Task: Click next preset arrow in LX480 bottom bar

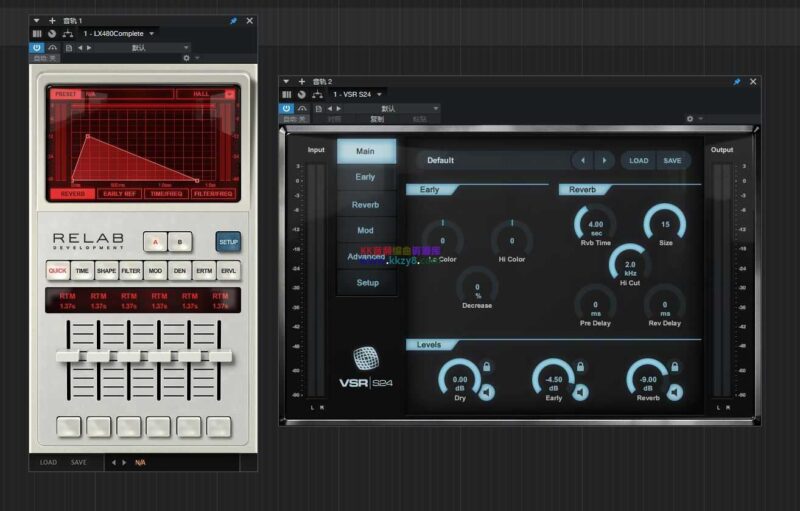Action: (124, 463)
